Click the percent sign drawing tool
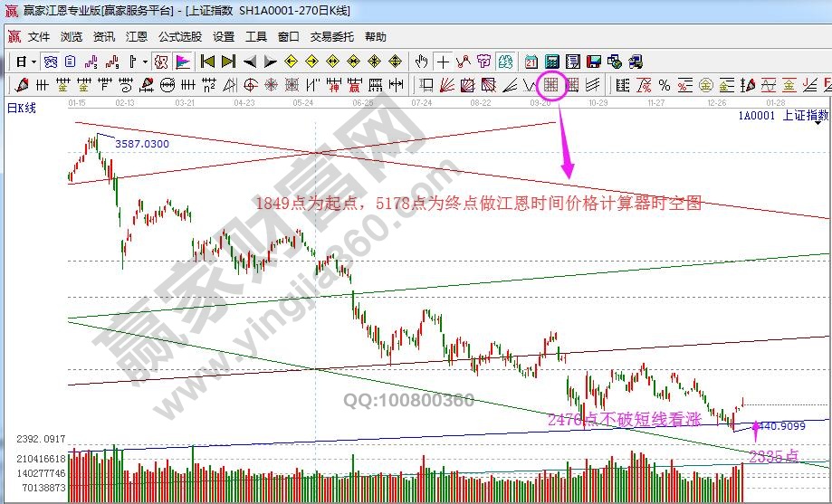This screenshot has width=832, height=504. [x=665, y=86]
